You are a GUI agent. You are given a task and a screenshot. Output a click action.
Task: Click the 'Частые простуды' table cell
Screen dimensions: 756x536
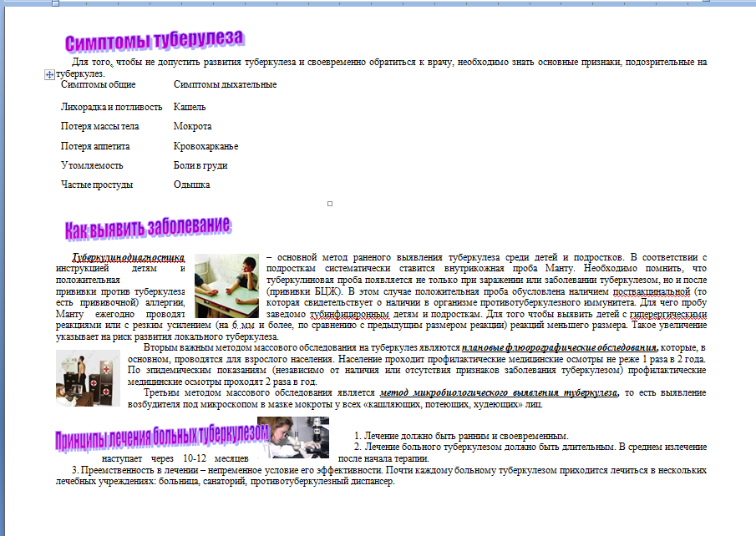click(x=97, y=185)
